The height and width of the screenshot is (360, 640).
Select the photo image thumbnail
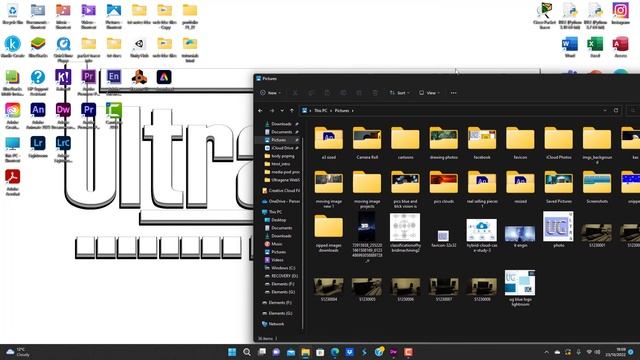559,229
